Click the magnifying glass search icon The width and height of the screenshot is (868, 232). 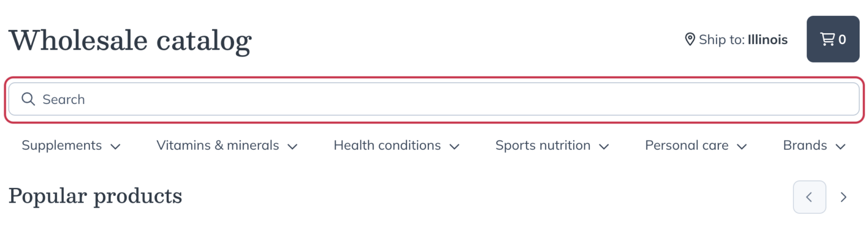click(28, 99)
